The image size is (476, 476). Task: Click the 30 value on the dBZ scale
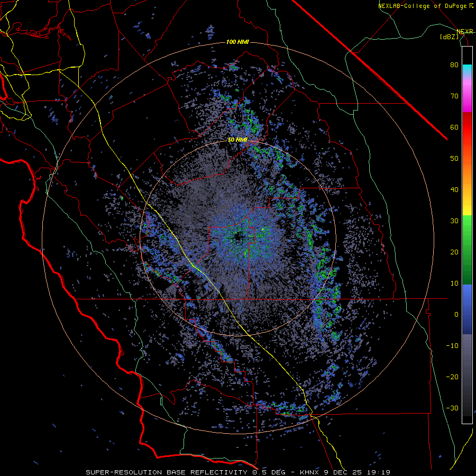click(x=454, y=221)
